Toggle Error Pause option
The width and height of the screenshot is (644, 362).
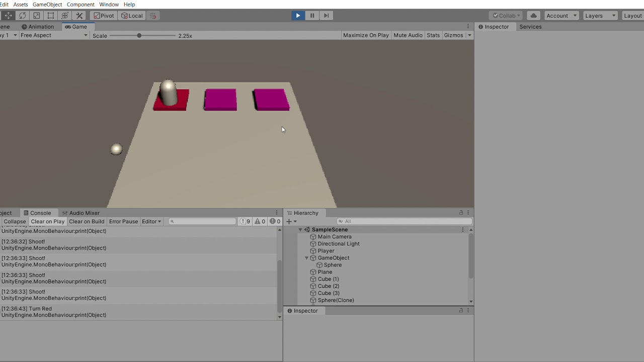(x=123, y=221)
